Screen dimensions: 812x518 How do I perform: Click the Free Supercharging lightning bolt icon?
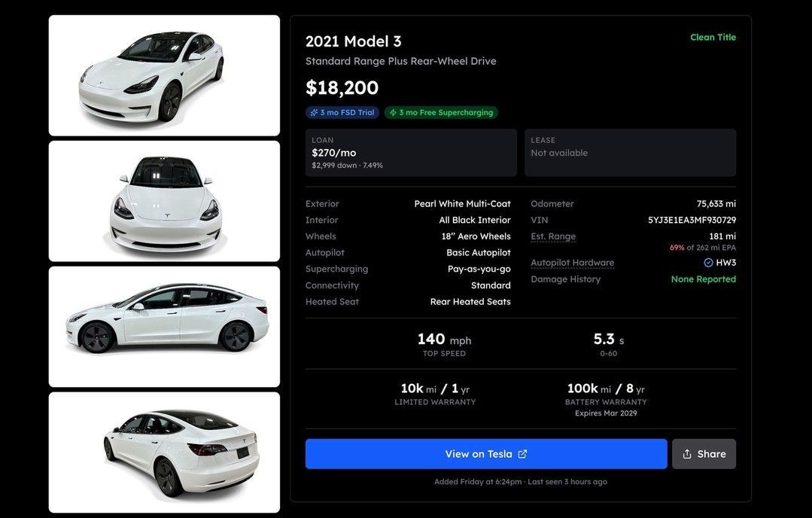393,113
